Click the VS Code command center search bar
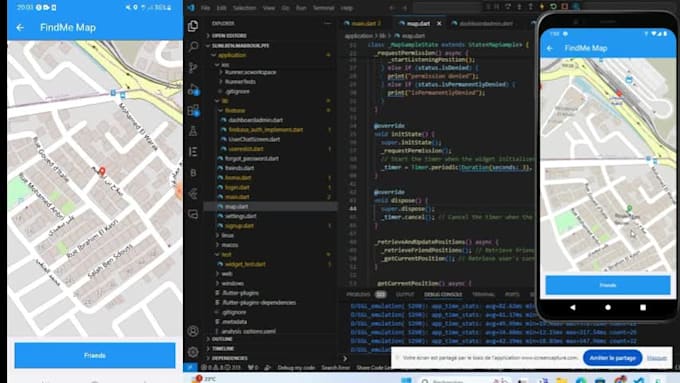This screenshot has width=680, height=383. click(448, 7)
